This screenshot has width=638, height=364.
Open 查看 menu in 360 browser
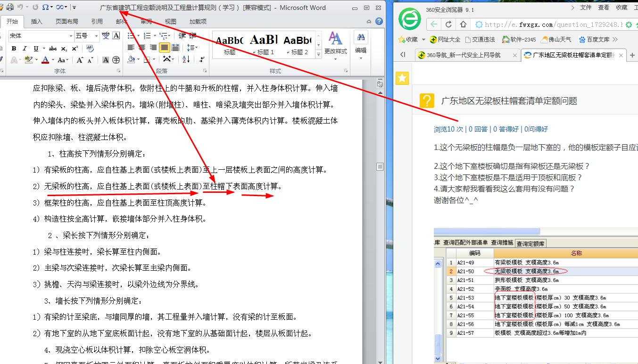[x=603, y=8]
